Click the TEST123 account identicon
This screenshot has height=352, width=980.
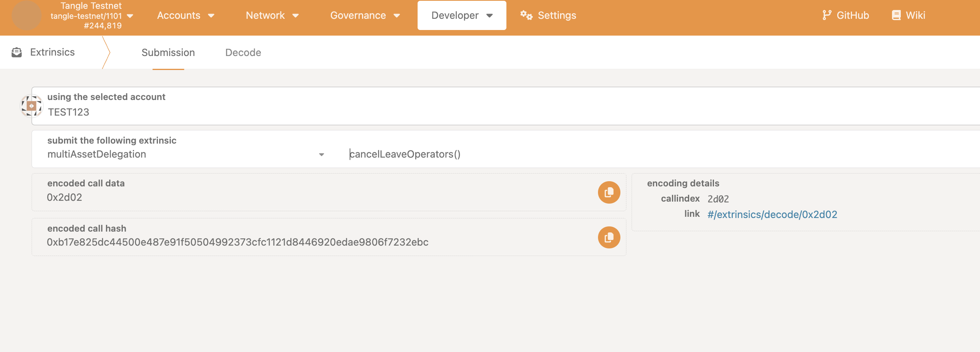pyautogui.click(x=32, y=106)
